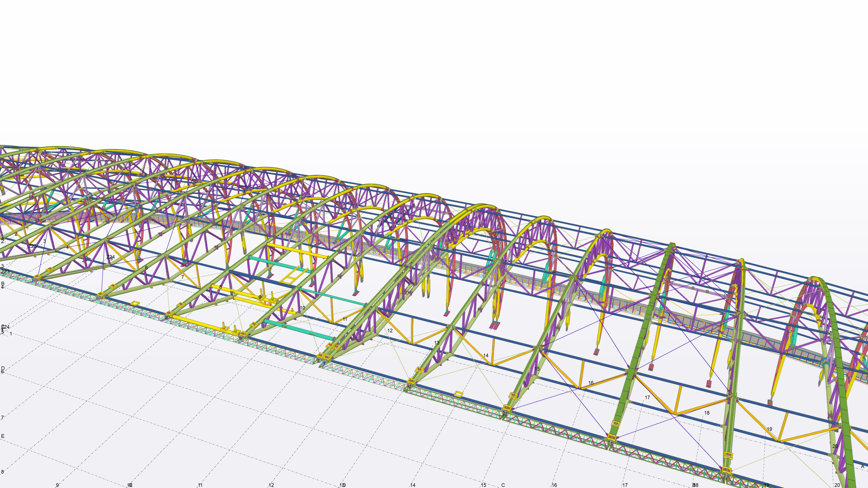Select grid label 20 on the rightmost arch
Image resolution: width=868 pixels, height=488 pixels.
(x=835, y=446)
